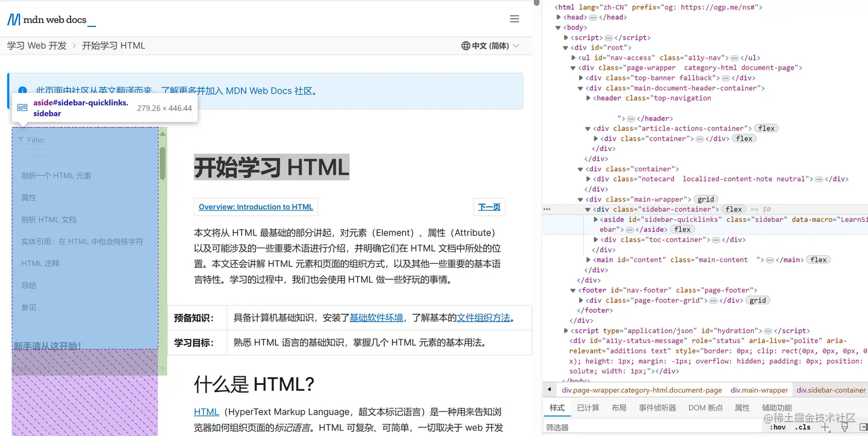
Task: Expand the header top-navigation node
Action: 588,98
